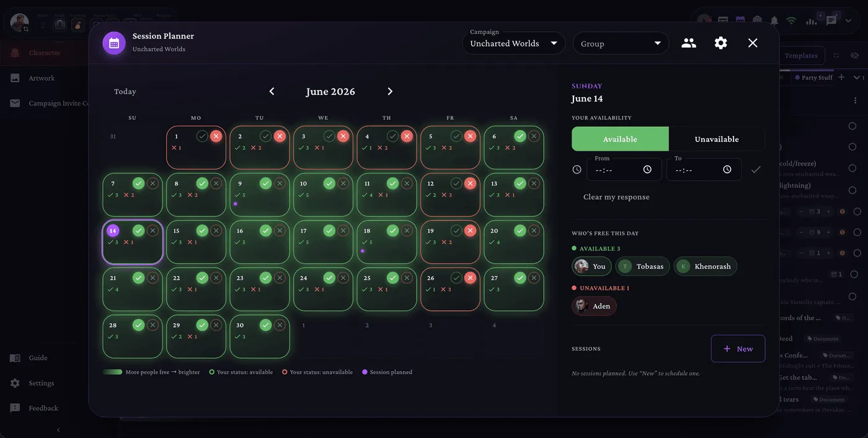Select the June 23 calendar day
This screenshot has height=438, width=868.
[260, 289]
